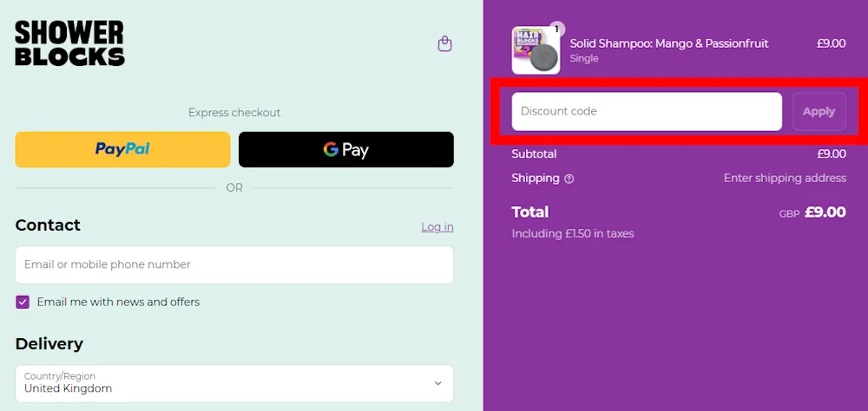
Task: Pay with Google Pay express checkout
Action: tap(346, 149)
